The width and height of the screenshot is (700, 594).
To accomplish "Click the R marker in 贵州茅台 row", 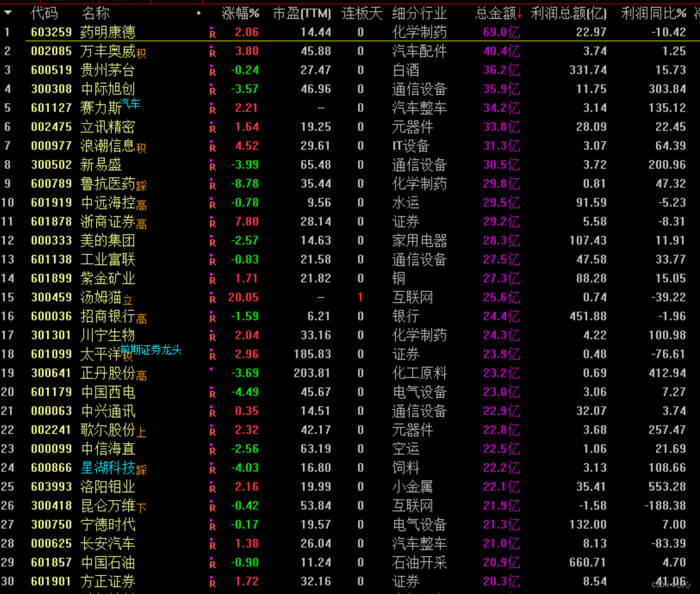I will click(x=212, y=71).
